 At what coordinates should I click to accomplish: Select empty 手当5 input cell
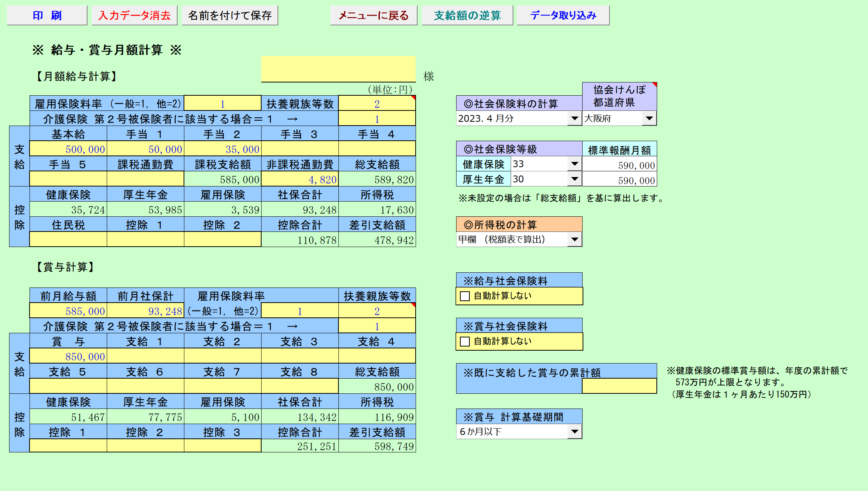pos(69,179)
